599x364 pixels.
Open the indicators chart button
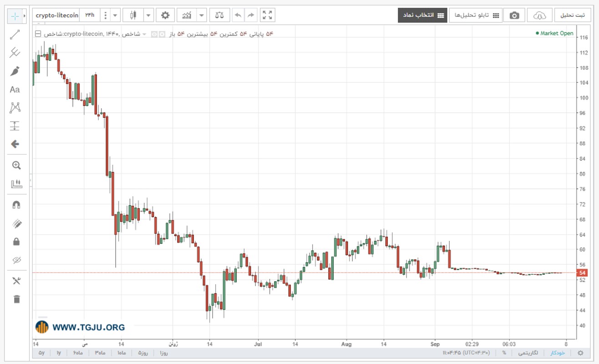[187, 15]
